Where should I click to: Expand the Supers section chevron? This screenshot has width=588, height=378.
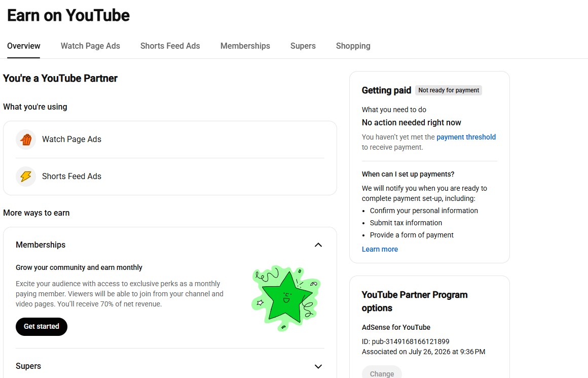point(318,366)
